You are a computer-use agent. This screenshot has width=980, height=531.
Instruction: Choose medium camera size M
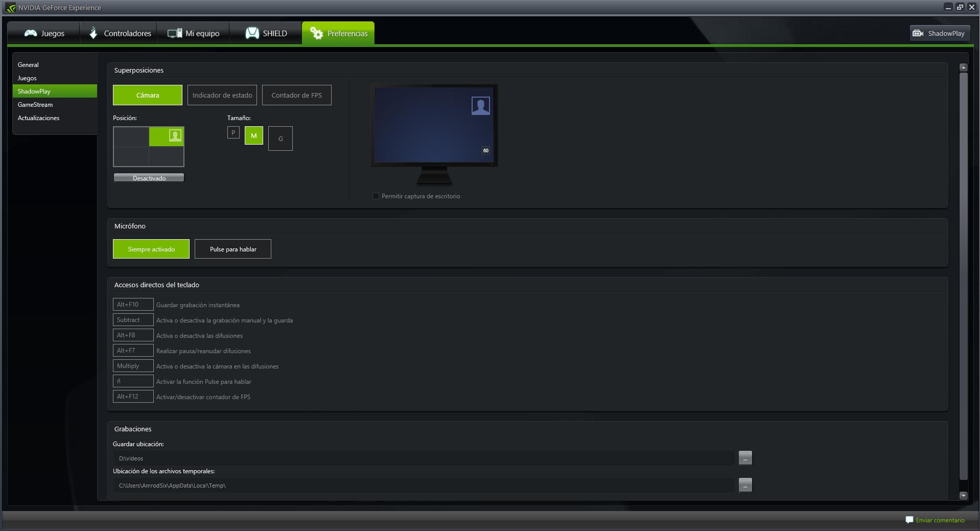[254, 135]
